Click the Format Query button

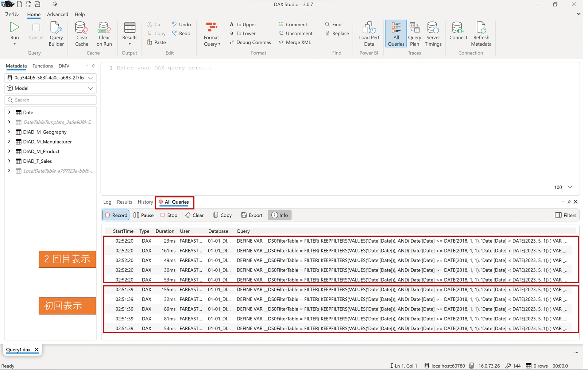point(212,34)
